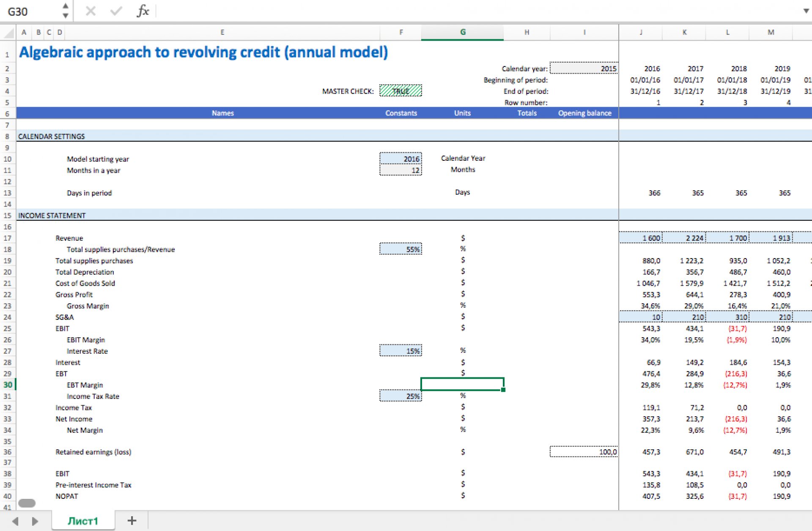Click the MASTER CHECK TRUE cell
The image size is (812, 531).
[401, 91]
